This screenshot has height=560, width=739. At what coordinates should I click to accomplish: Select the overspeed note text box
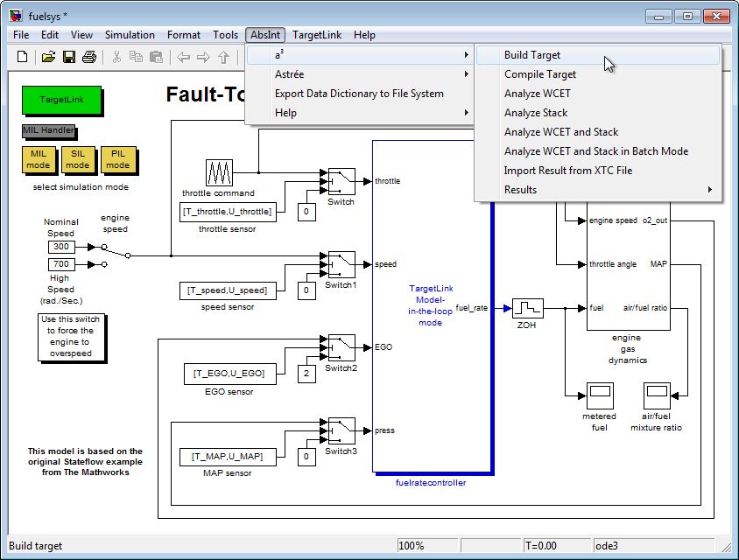[71, 337]
